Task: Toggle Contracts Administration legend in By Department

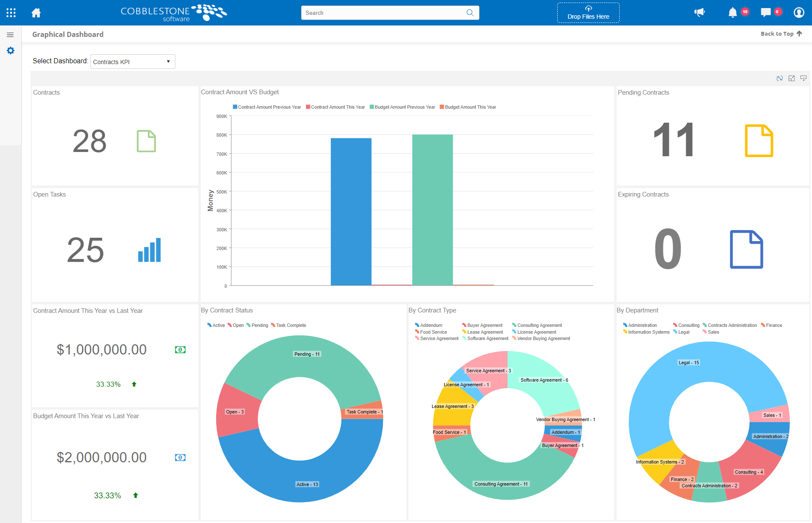Action: 730,325
